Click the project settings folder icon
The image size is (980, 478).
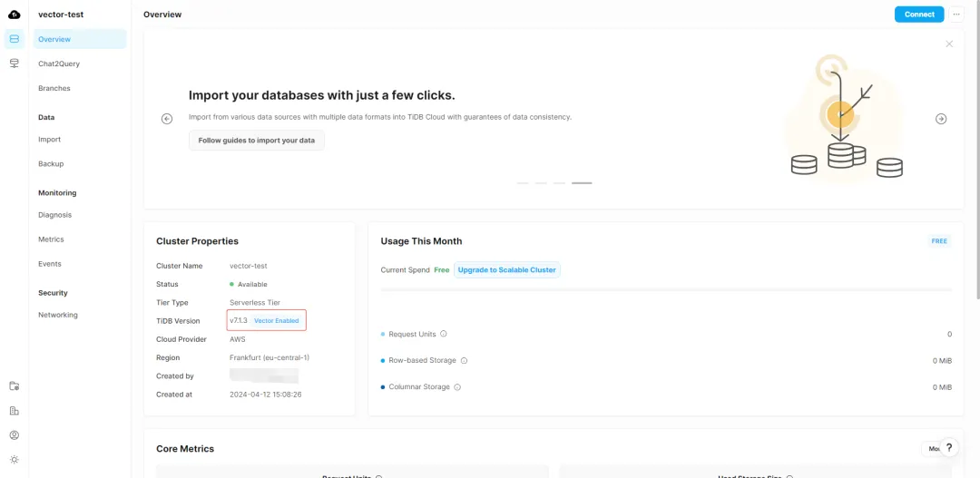coord(14,385)
